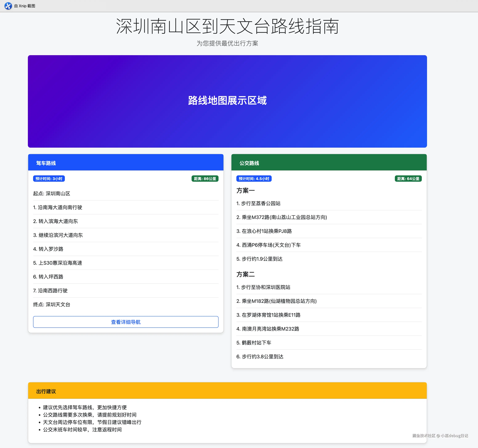Select step 乘坐M372路 in 方案一
The width and height of the screenshot is (478, 448).
(x=282, y=217)
